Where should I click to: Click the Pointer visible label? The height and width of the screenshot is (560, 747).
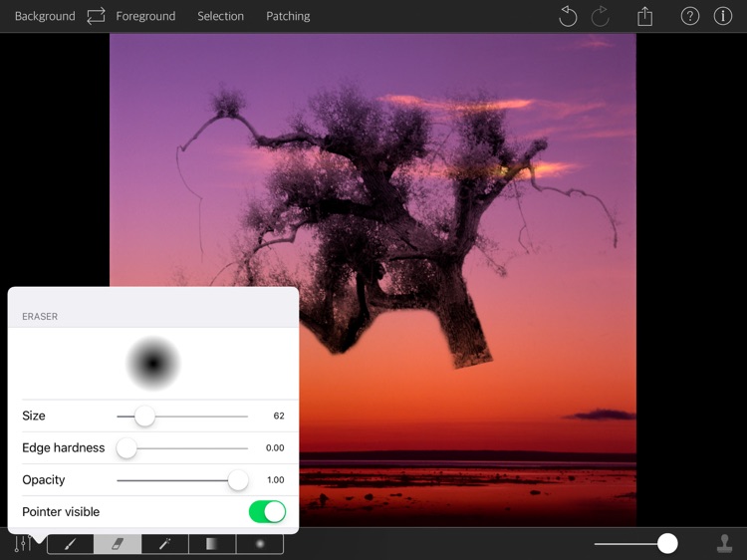click(x=61, y=512)
